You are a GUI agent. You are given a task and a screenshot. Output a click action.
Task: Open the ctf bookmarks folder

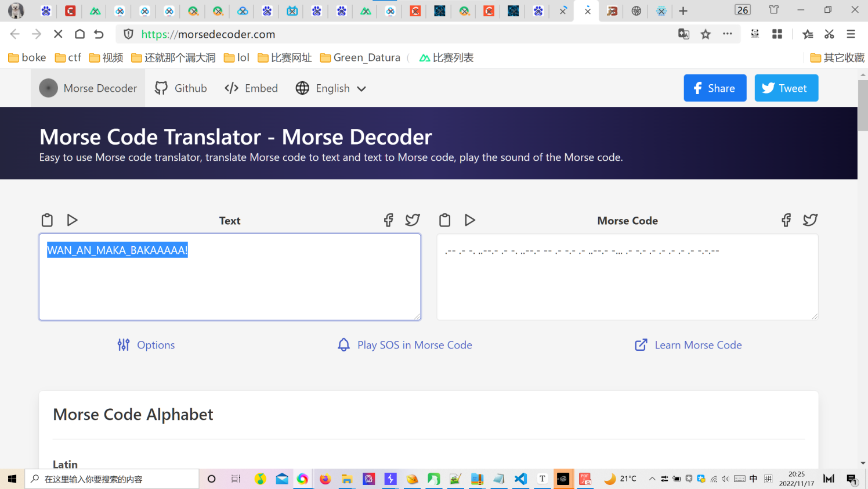(x=68, y=57)
